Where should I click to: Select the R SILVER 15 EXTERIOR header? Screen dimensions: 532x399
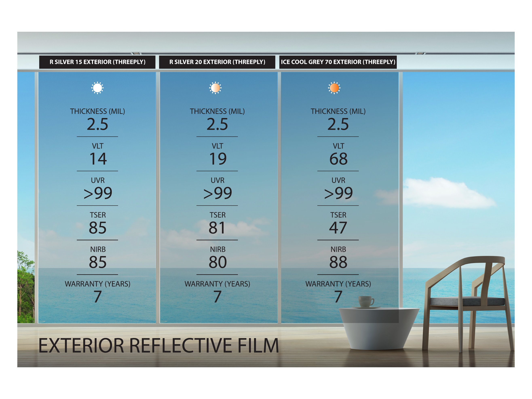click(97, 62)
